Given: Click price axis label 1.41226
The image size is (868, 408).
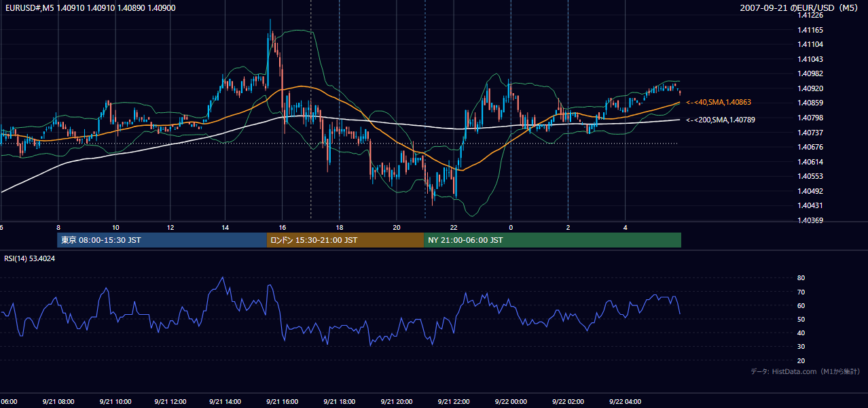Looking at the screenshot, I should 810,16.
